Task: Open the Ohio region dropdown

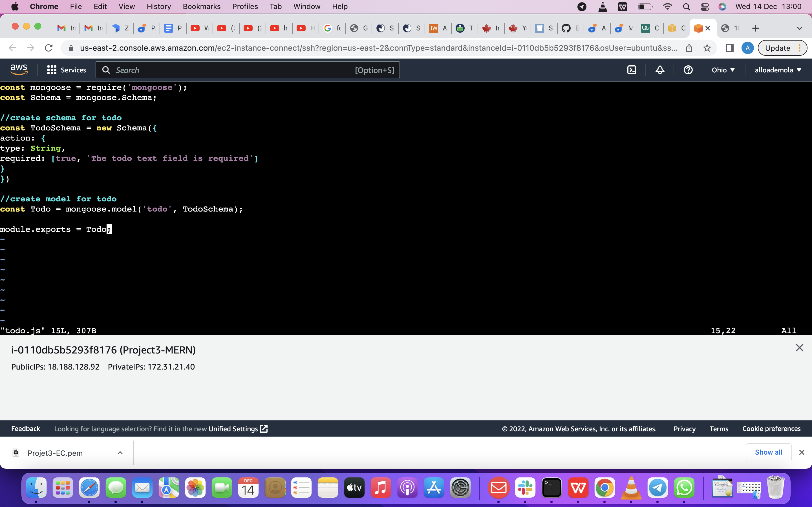Action: pyautogui.click(x=723, y=70)
